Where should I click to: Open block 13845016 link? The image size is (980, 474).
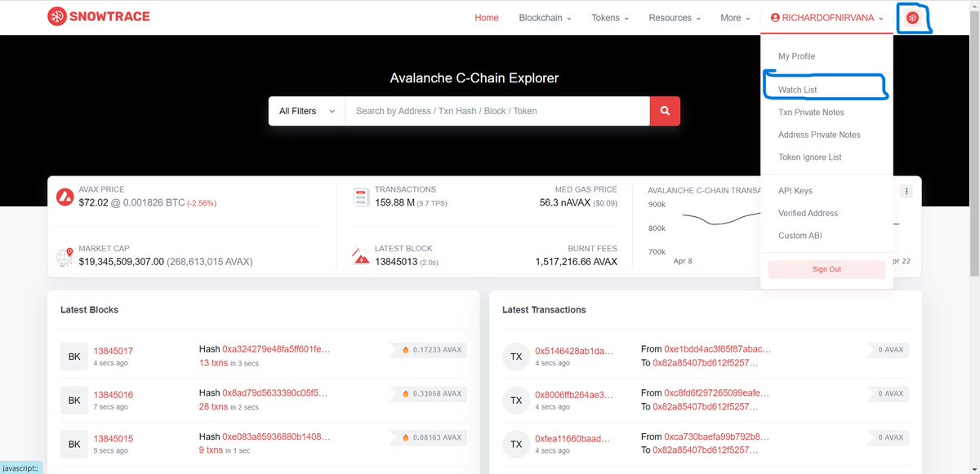(x=113, y=395)
